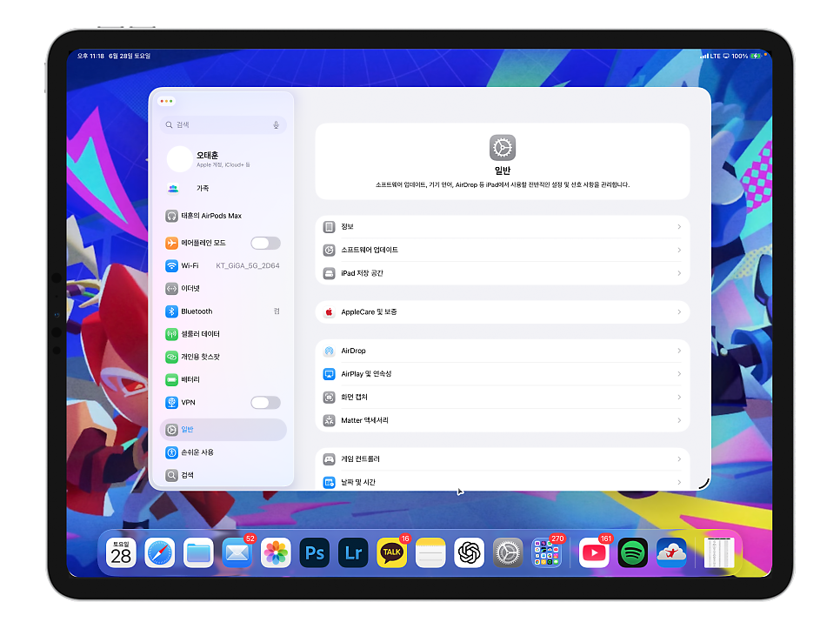This screenshot has width=840, height=629.
Task: Open the 게임 컨트롤러 icon
Action: [329, 459]
